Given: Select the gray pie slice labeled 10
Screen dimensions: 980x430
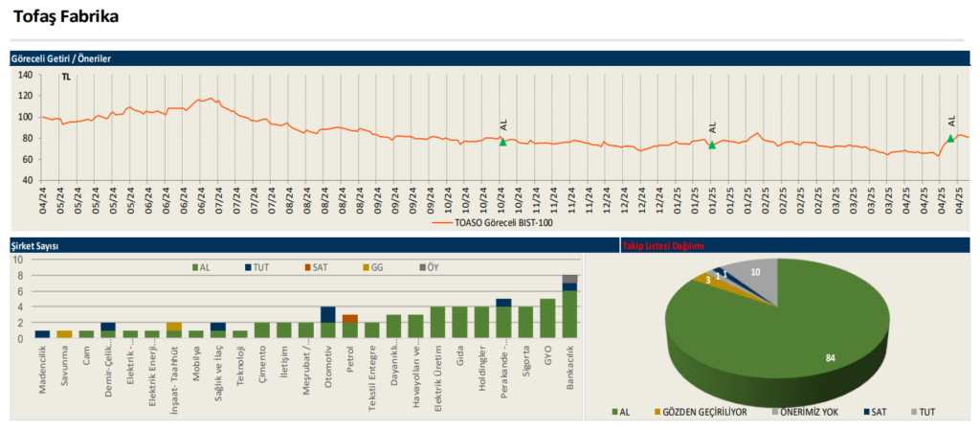Looking at the screenshot, I should [755, 273].
